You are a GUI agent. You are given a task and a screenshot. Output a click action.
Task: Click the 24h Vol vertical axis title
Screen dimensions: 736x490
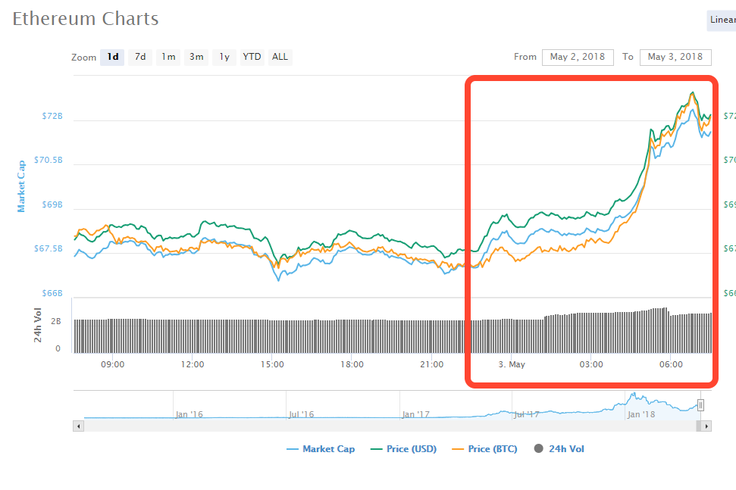pyautogui.click(x=38, y=325)
